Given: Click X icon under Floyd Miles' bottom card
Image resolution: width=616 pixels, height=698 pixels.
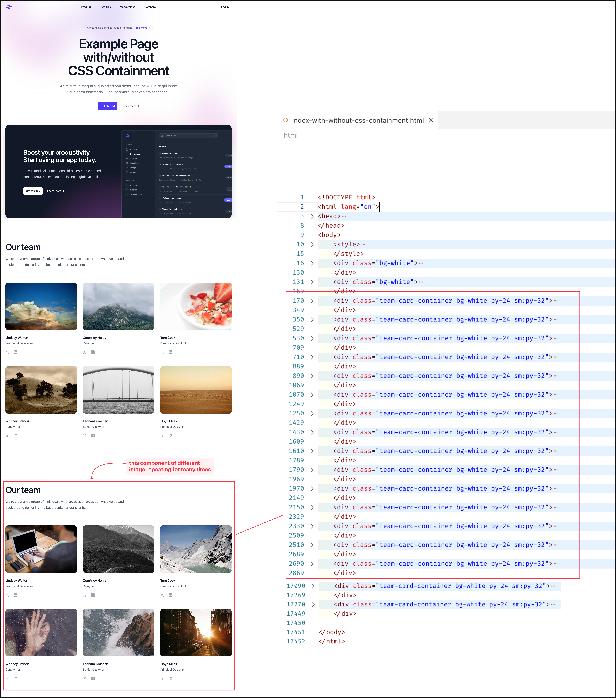Looking at the screenshot, I should pos(162,679).
